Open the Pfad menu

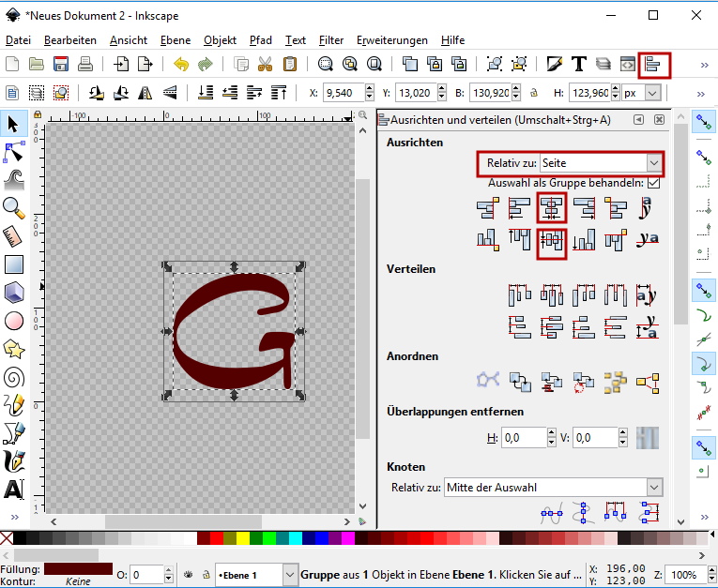pos(261,40)
